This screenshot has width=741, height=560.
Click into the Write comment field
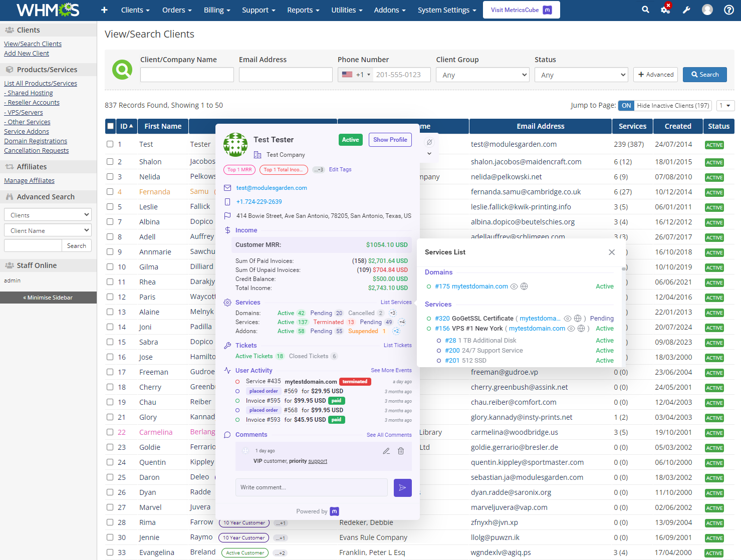coord(311,487)
